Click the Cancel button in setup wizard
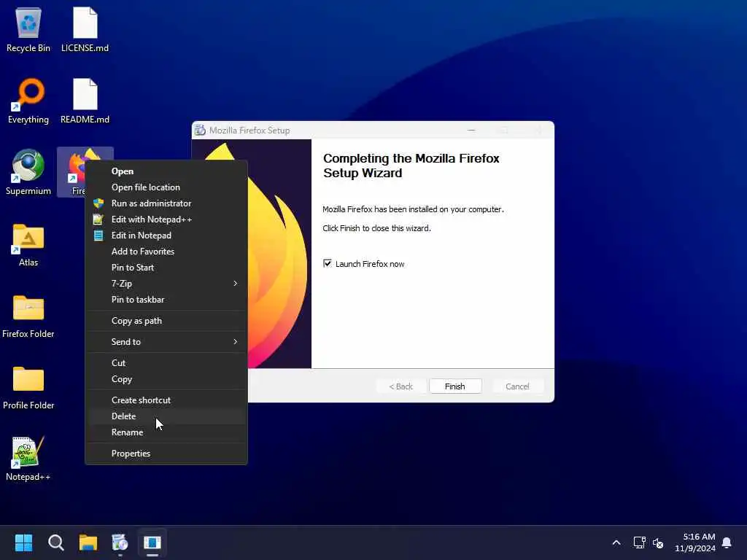747x560 pixels. pos(517,386)
